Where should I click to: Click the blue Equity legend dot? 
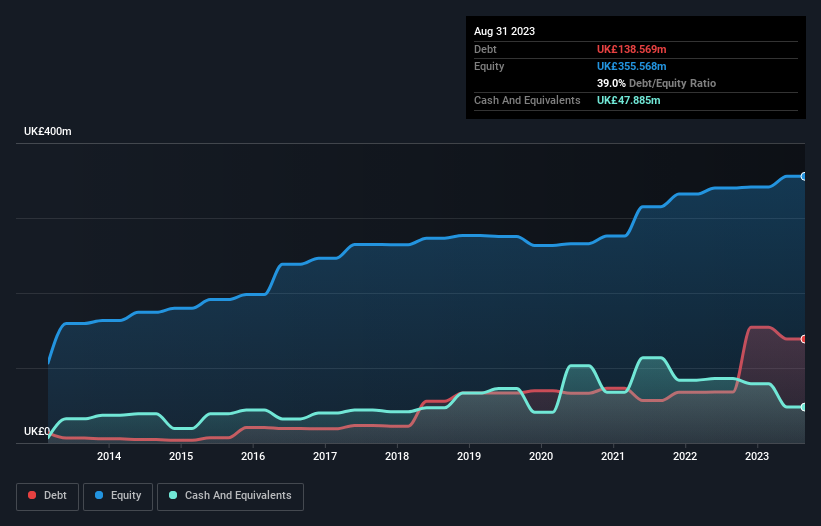(99, 495)
